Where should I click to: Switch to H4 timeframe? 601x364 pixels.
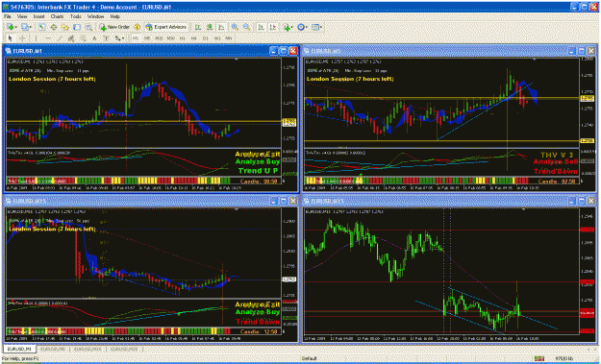click(x=193, y=38)
